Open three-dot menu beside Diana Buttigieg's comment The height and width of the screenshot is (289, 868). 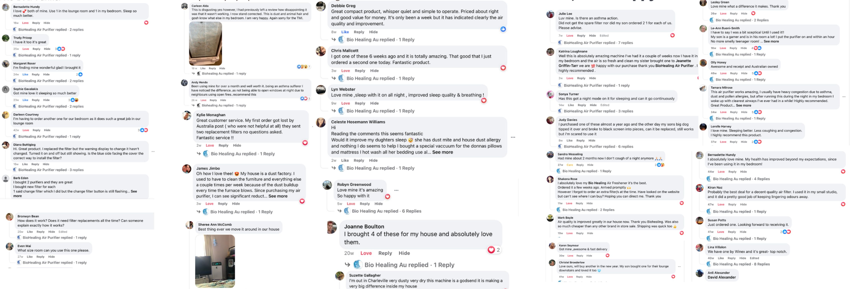point(153,152)
